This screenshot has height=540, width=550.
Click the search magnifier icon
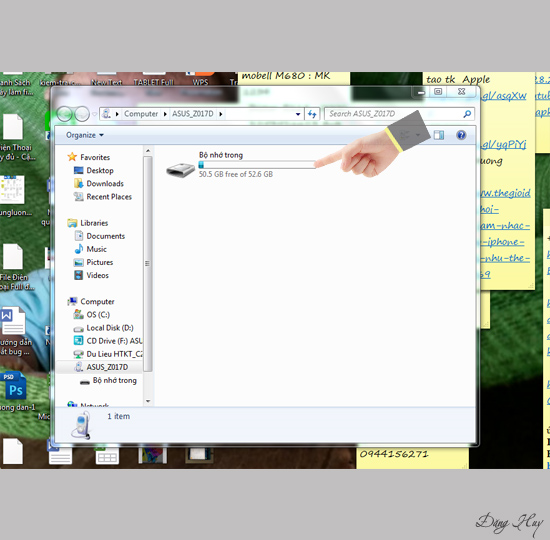pyautogui.click(x=467, y=114)
